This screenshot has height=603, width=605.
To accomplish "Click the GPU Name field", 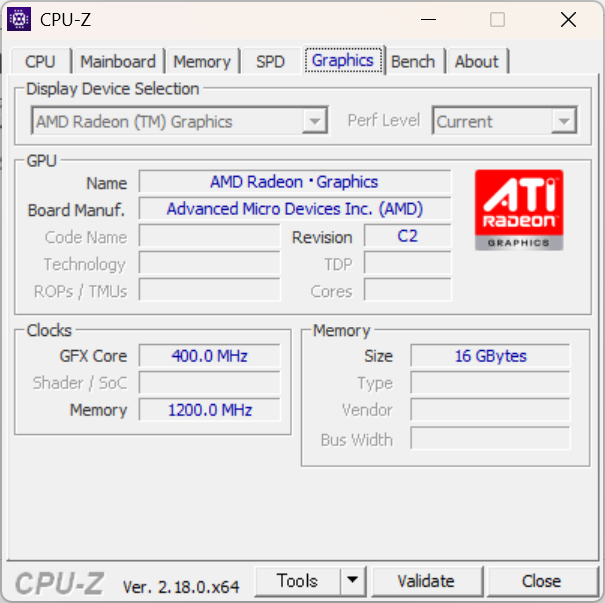I will [x=294, y=182].
